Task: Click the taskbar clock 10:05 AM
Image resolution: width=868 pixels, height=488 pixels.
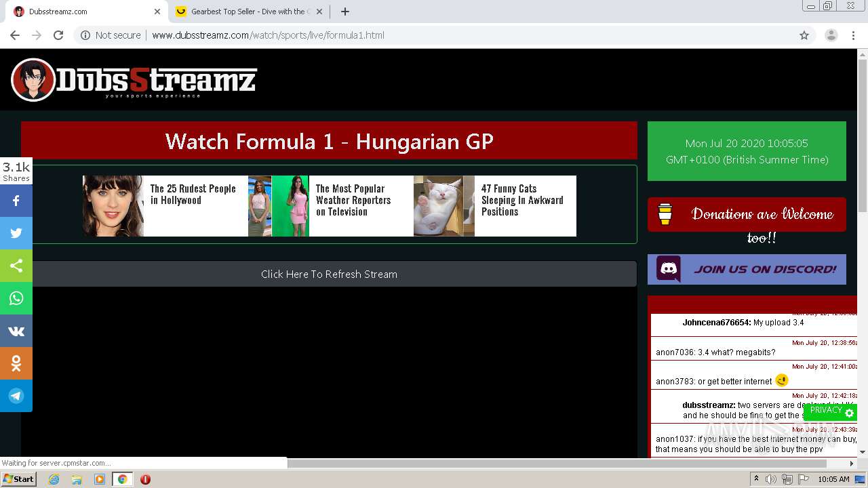Action: coord(833,479)
